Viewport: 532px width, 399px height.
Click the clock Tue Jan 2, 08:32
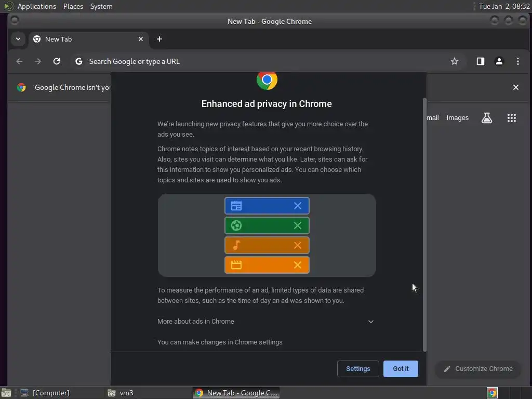[x=504, y=6]
